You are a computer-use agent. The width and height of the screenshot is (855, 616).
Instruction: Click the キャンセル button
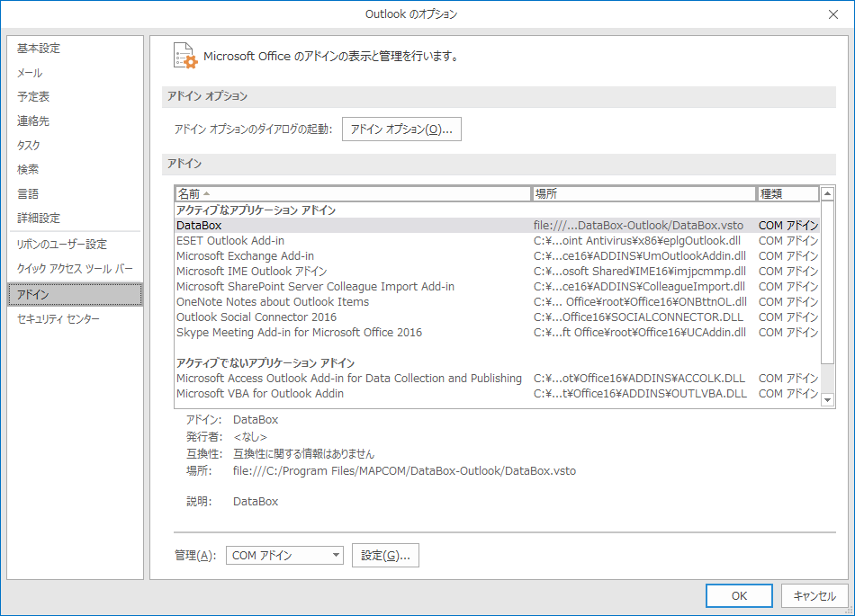814,596
